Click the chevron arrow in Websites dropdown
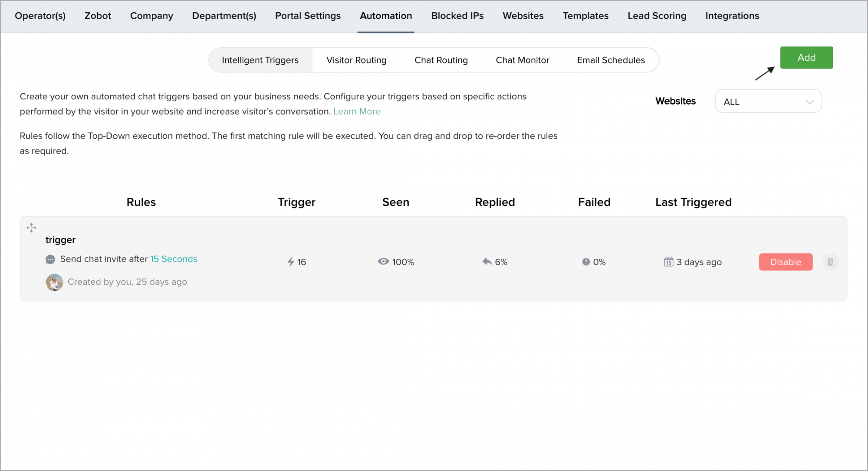The image size is (868, 471). click(809, 102)
